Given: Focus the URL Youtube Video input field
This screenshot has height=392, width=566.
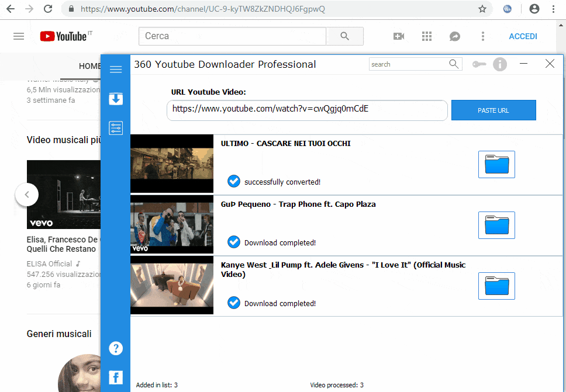Looking at the screenshot, I should point(307,110).
